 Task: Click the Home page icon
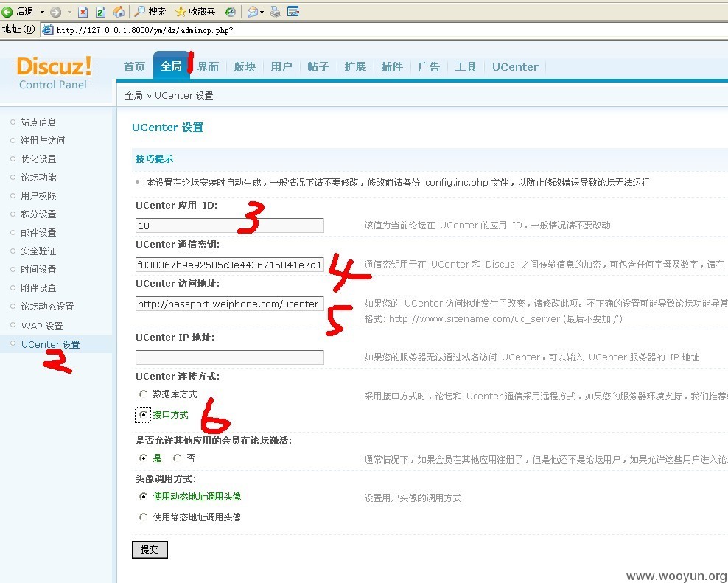tap(119, 12)
